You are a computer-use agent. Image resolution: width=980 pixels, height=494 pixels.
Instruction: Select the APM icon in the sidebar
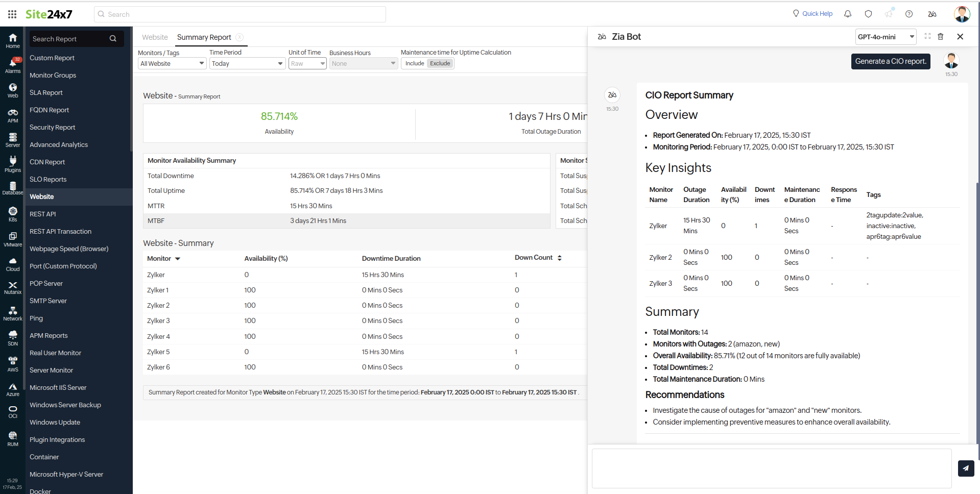[x=12, y=115]
